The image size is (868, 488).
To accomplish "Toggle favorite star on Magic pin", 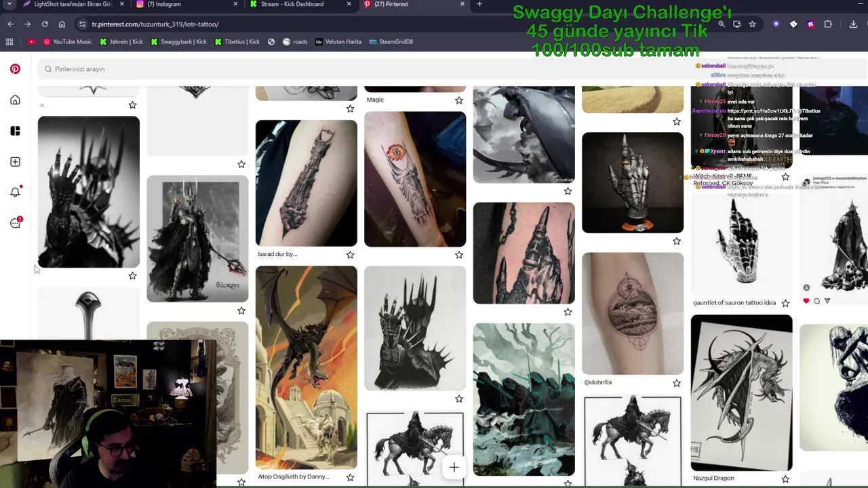I will (459, 100).
